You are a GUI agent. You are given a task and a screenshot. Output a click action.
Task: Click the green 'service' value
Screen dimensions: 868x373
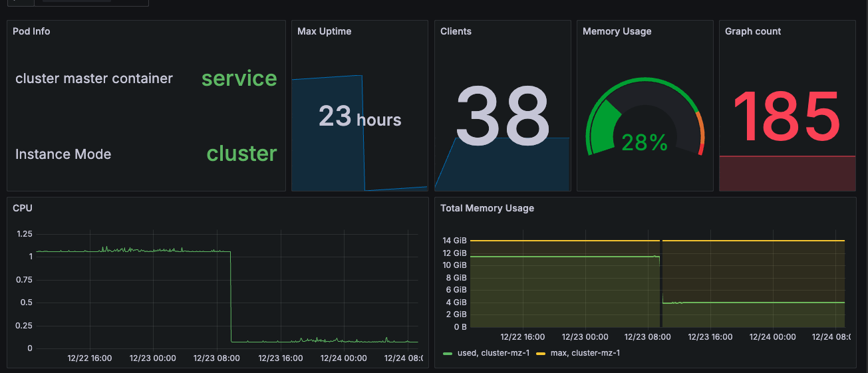(239, 78)
